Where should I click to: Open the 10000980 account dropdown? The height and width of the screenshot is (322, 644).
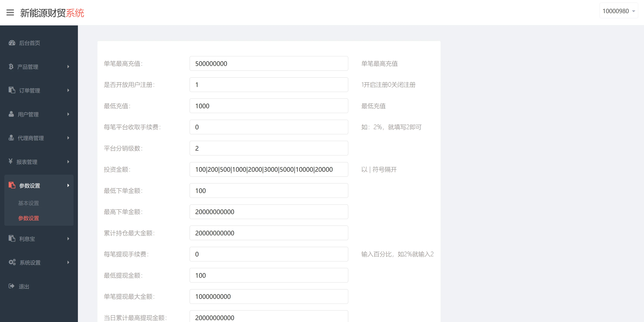618,11
